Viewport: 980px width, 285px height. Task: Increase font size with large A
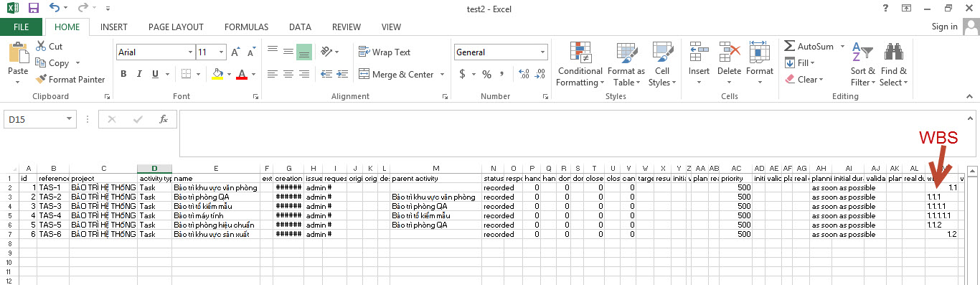(x=236, y=52)
